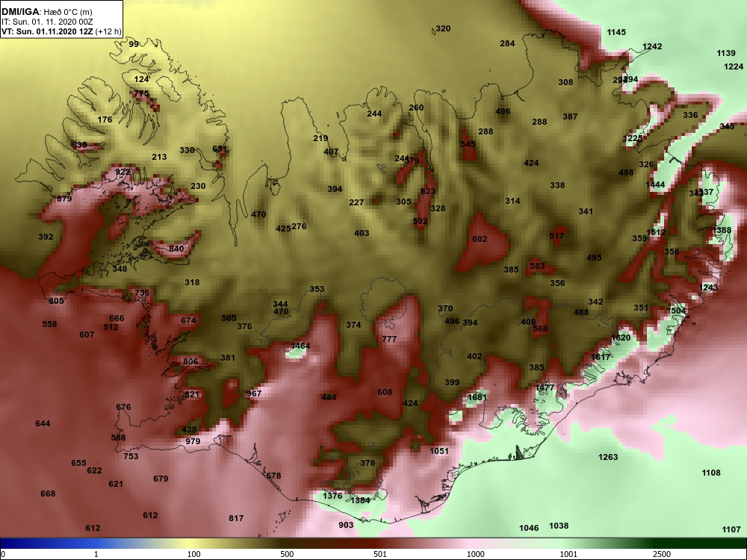Click the map value 1242
747x560 pixels.
click(x=652, y=46)
